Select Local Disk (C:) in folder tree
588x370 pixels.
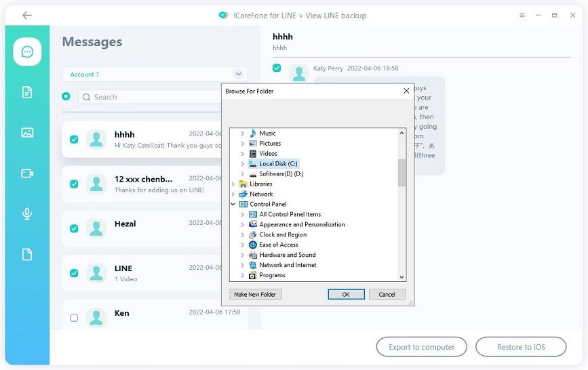point(278,163)
